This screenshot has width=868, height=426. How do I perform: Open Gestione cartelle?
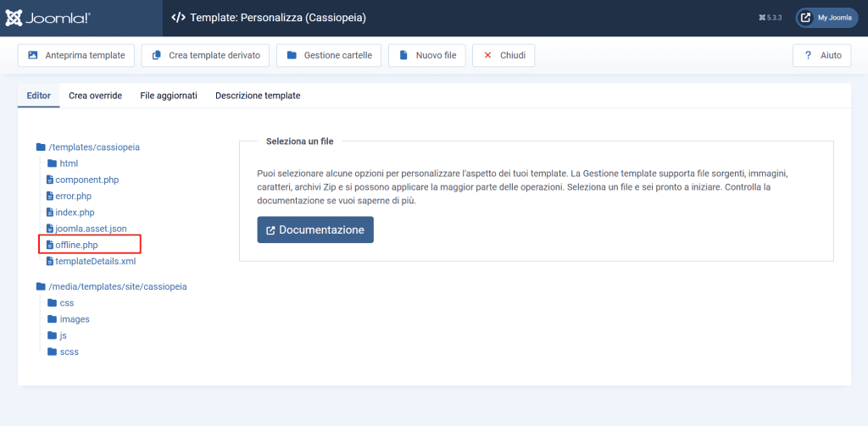329,55
